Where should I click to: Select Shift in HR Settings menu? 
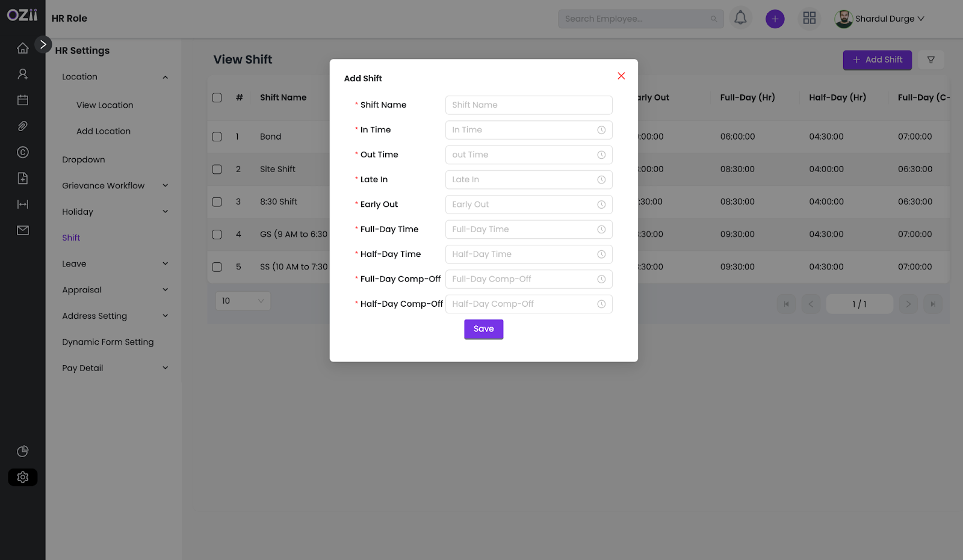(x=71, y=238)
